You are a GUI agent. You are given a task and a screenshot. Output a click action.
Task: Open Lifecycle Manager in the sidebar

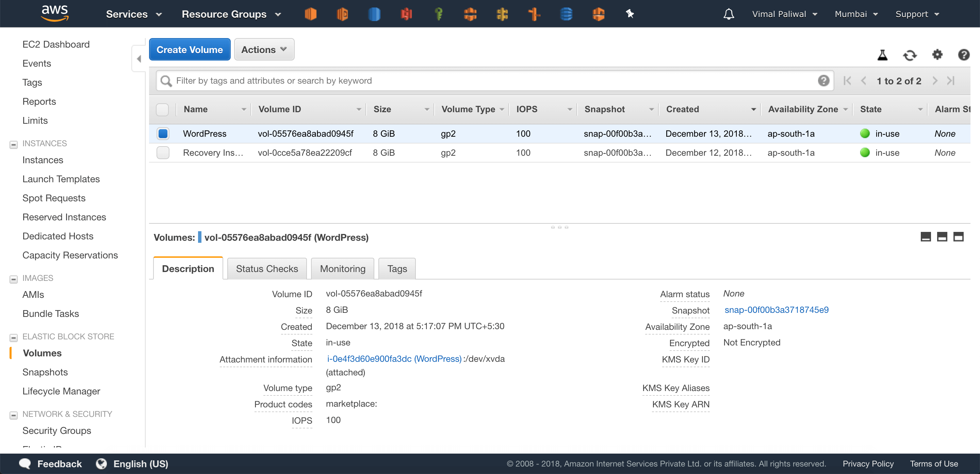pyautogui.click(x=61, y=391)
